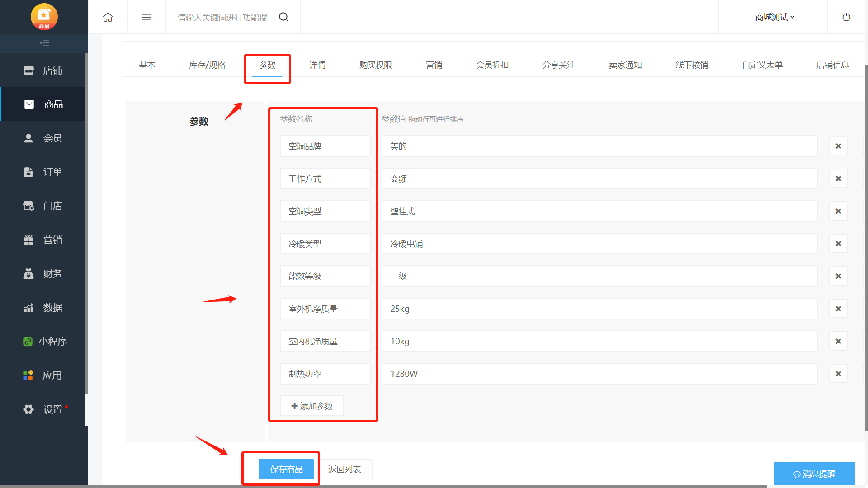Click the 返回列表 button
This screenshot has height=488, width=868.
pyautogui.click(x=344, y=469)
